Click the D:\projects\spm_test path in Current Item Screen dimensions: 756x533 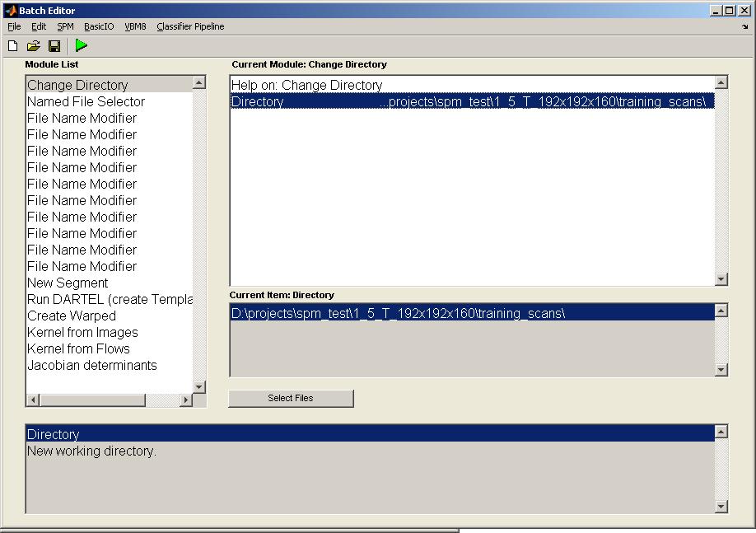(473, 313)
